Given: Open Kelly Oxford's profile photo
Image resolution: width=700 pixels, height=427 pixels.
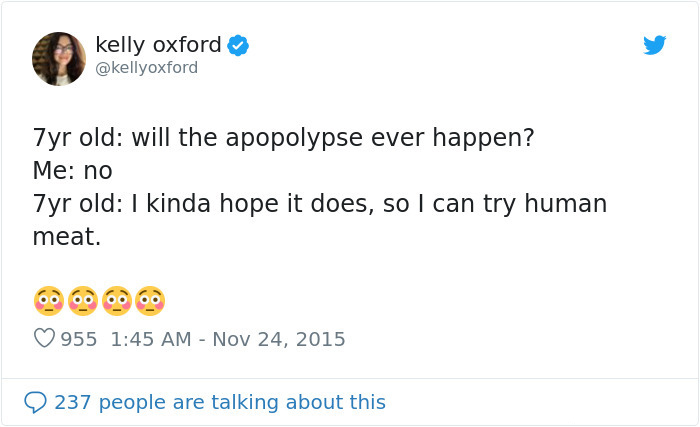Looking at the screenshot, I should [x=59, y=58].
